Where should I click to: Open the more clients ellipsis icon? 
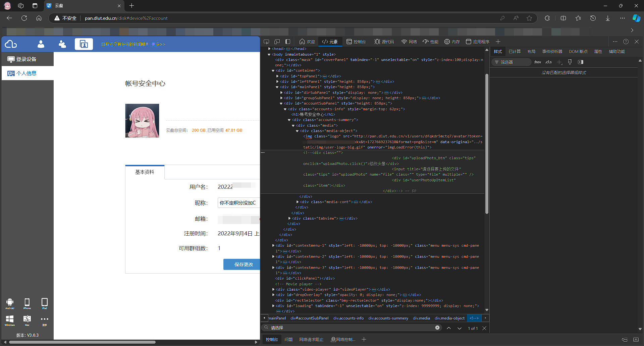[x=44, y=321]
